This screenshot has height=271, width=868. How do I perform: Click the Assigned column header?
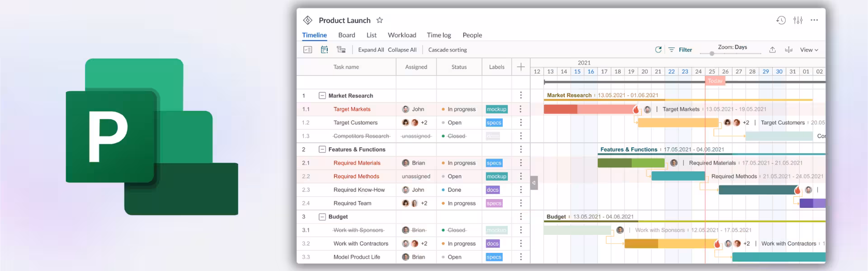[x=416, y=67]
